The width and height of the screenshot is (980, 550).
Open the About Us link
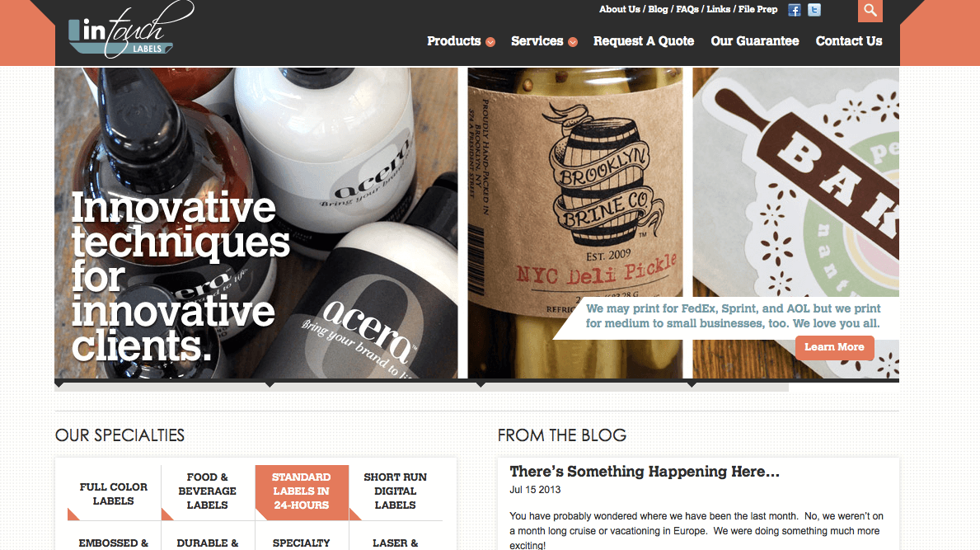pos(619,9)
